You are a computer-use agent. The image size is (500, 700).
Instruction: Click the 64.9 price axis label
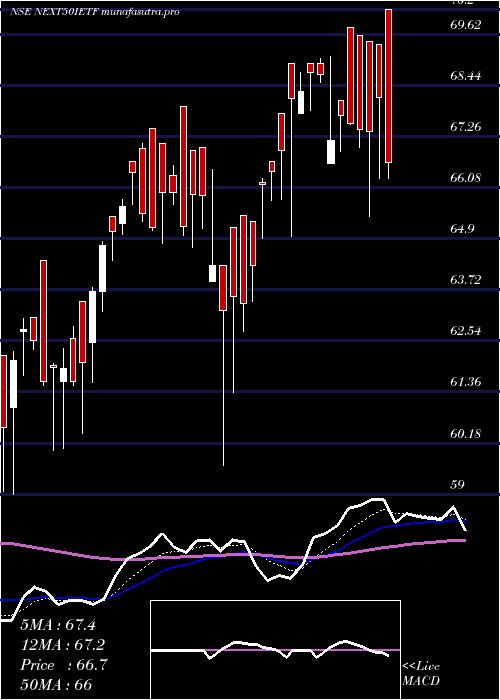462,229
